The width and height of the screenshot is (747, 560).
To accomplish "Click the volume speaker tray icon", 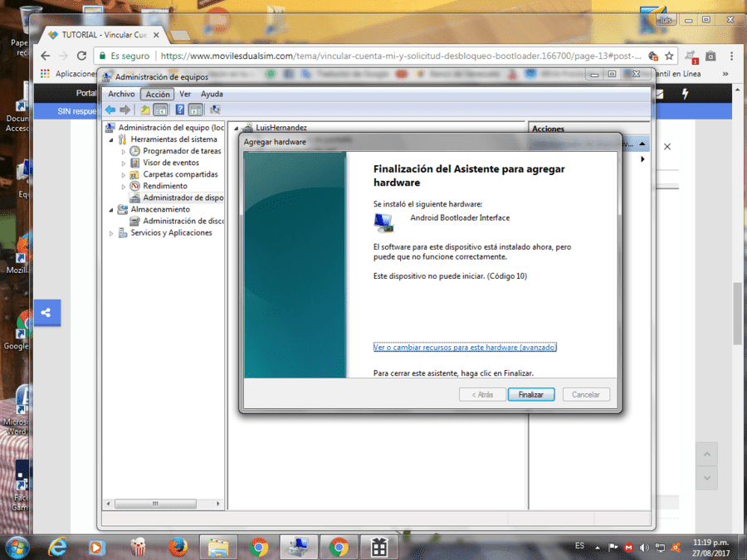I will [x=644, y=548].
